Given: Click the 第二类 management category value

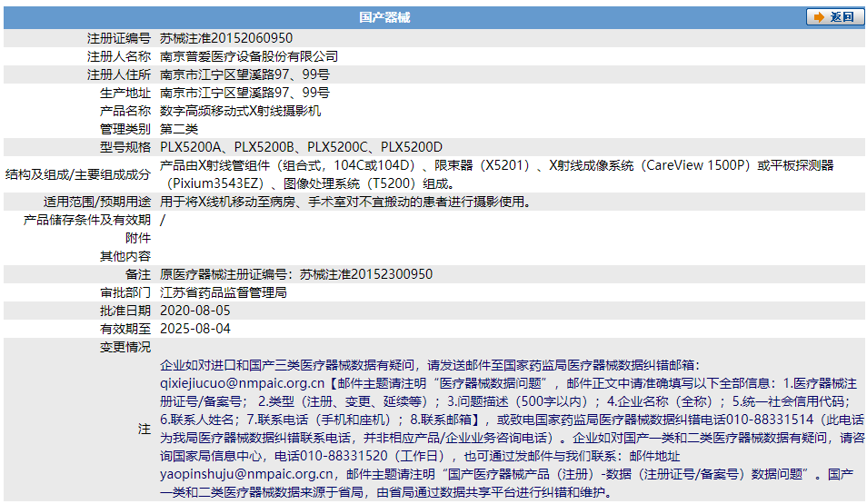Looking at the screenshot, I should click(179, 129).
